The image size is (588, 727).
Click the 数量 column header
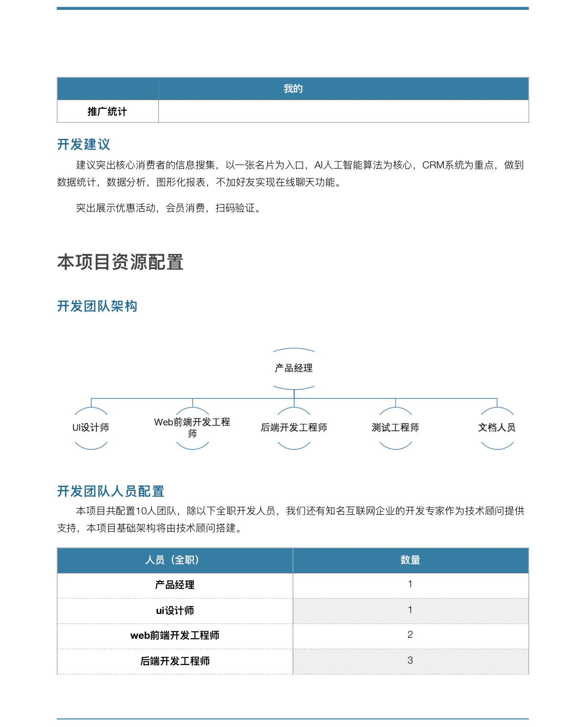click(x=410, y=561)
